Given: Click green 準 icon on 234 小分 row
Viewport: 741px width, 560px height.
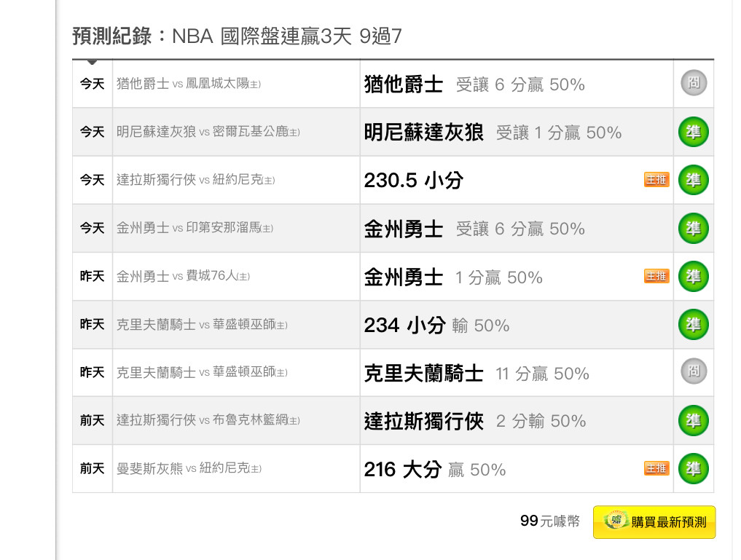Looking at the screenshot, I should (x=693, y=324).
